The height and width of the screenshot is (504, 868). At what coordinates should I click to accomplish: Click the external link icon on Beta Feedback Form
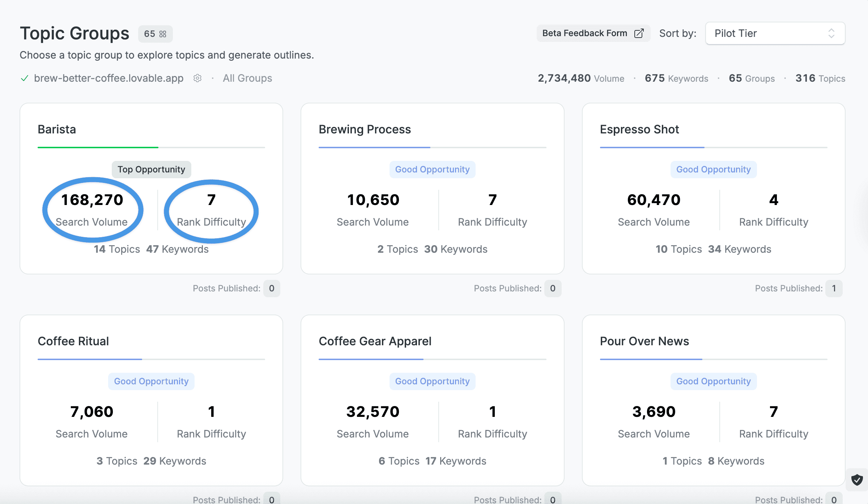(x=639, y=33)
